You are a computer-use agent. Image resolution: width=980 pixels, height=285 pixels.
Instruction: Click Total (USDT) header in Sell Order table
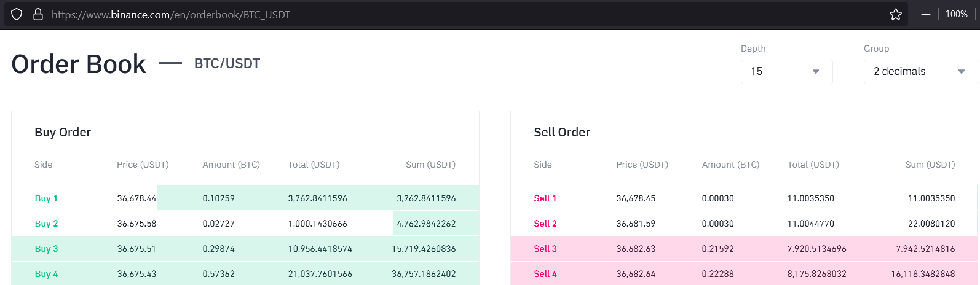[x=813, y=165]
